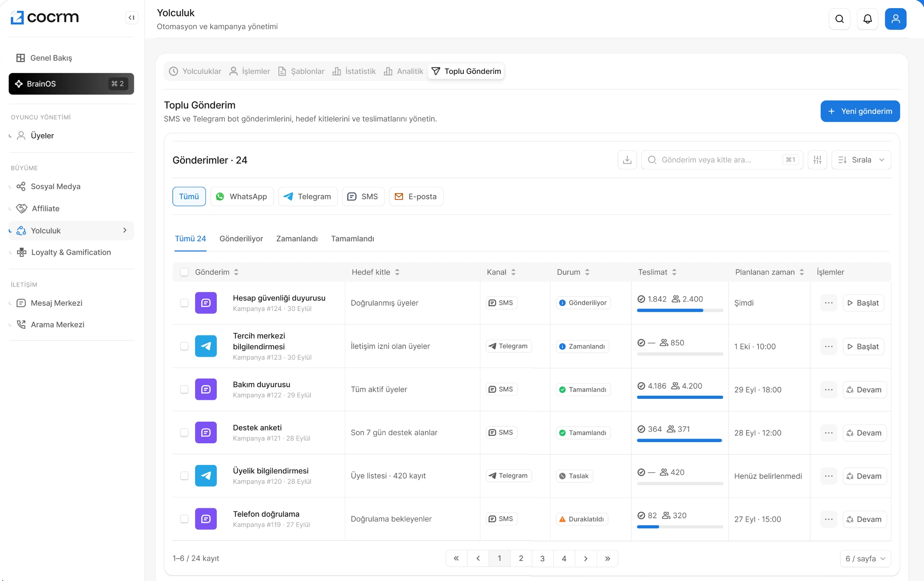Download the Gönderimler list

627,160
